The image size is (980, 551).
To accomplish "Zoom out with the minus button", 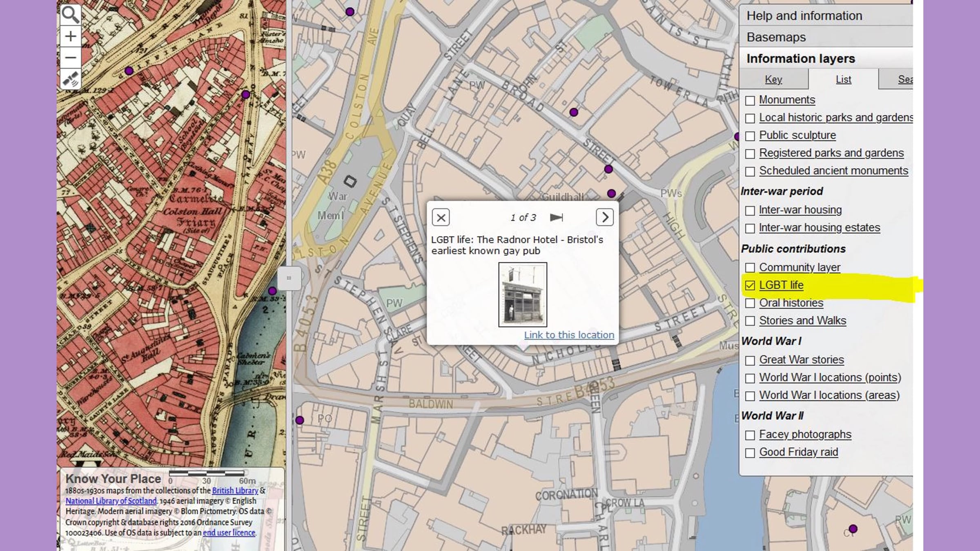I will point(70,58).
